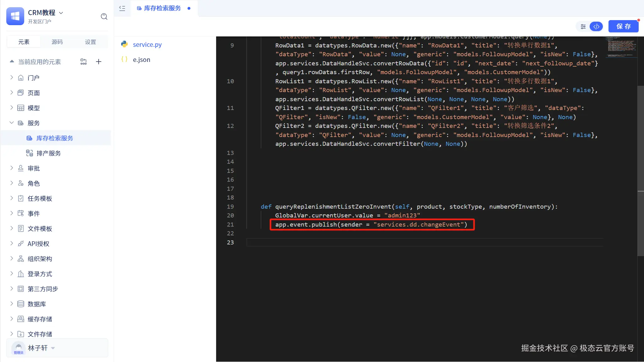The height and width of the screenshot is (362, 644).
Task: Switch to the 设置 tab
Action: tap(90, 42)
